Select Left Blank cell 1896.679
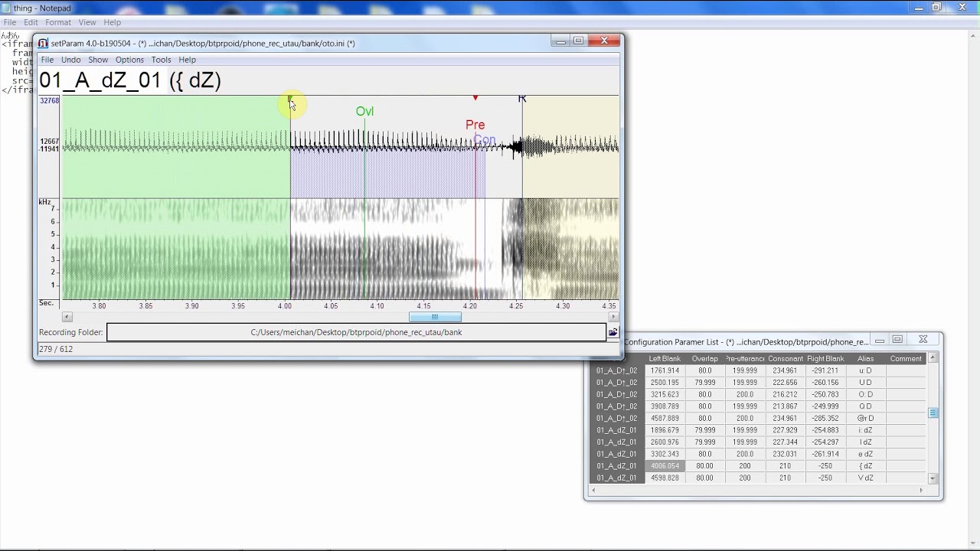 click(x=665, y=430)
